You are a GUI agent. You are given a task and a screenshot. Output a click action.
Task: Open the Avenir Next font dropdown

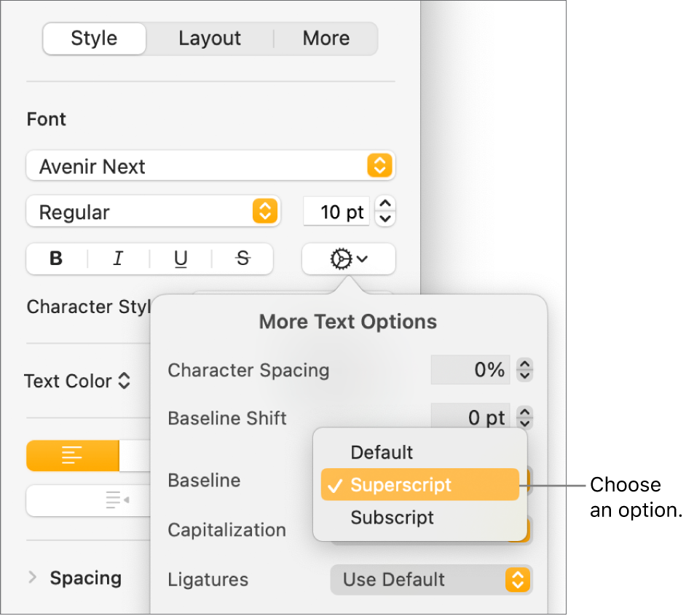pyautogui.click(x=210, y=167)
